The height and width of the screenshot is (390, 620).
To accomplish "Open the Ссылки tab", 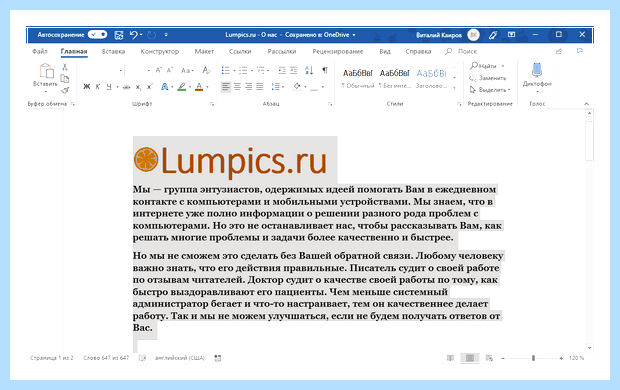I will [240, 51].
